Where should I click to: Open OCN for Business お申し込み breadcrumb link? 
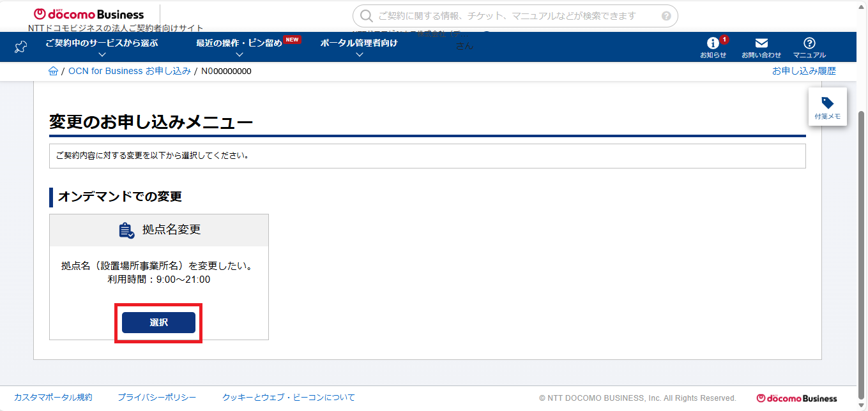[129, 71]
